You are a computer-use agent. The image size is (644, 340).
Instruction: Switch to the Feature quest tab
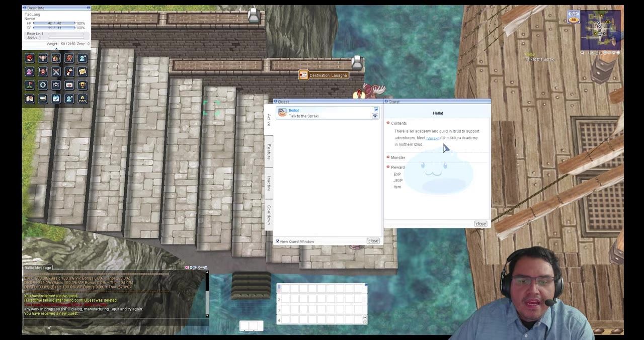tap(269, 151)
